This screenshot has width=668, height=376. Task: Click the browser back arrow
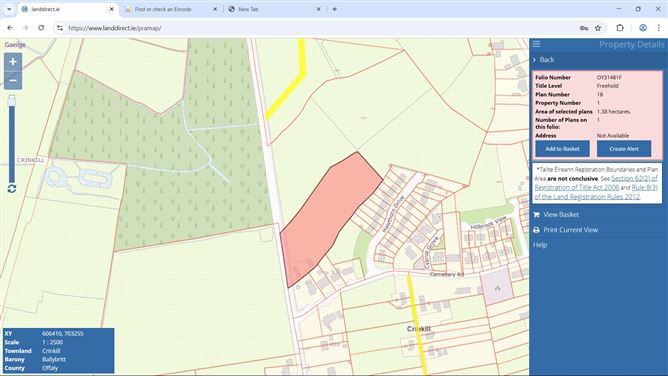(10, 28)
